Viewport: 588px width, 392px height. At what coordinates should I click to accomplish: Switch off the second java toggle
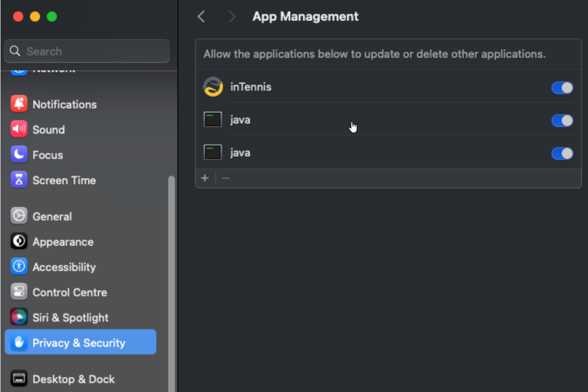[x=562, y=153]
